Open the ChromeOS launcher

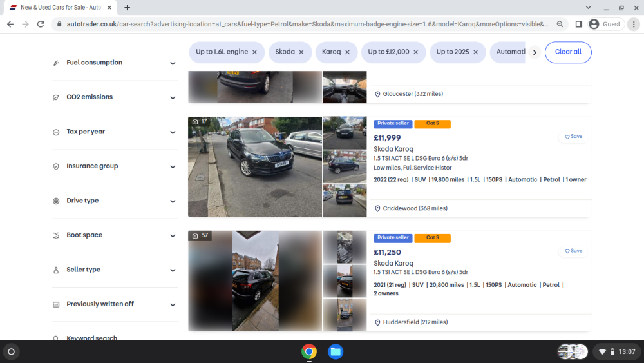point(12,352)
